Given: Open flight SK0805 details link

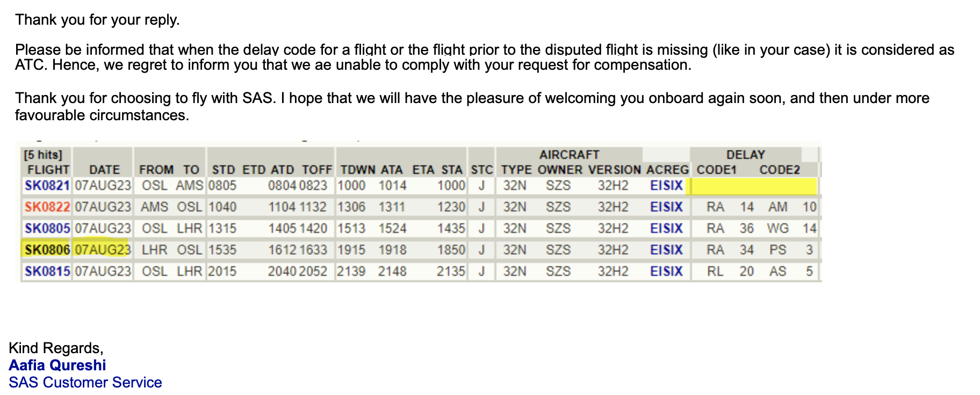Looking at the screenshot, I should pos(47,229).
